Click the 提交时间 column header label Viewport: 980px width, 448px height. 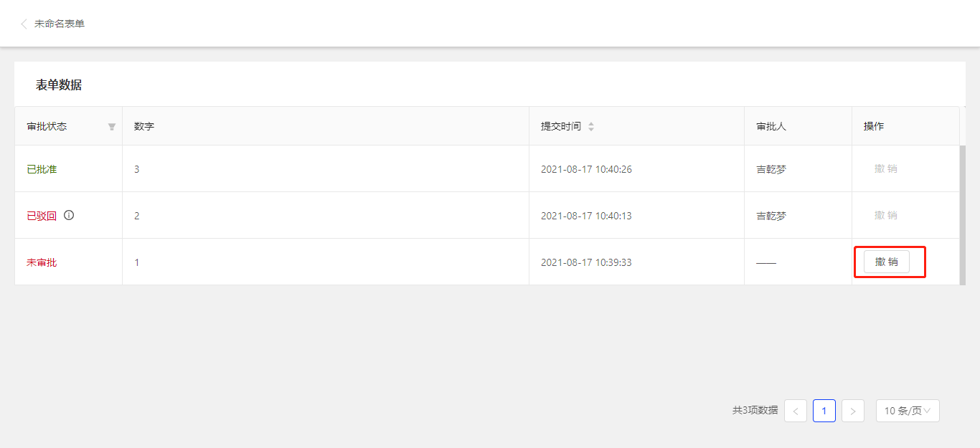561,126
